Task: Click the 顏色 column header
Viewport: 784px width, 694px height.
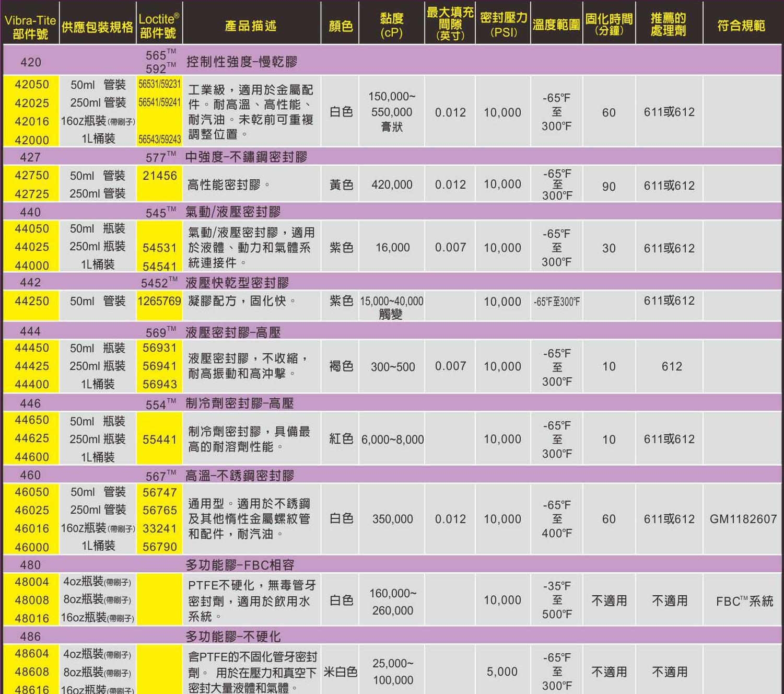Action: click(341, 26)
